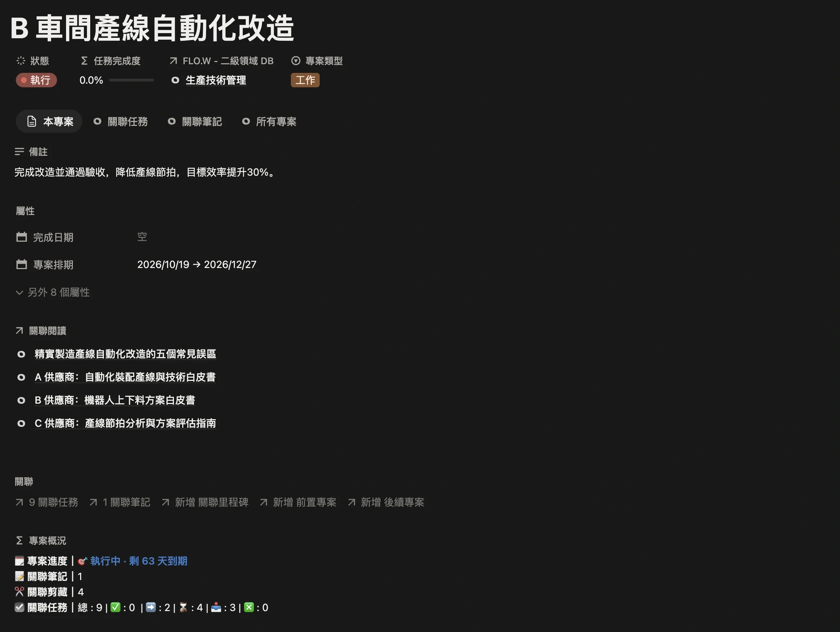Click the calendar icon beside 專案排期
The height and width of the screenshot is (632, 840).
point(22,264)
